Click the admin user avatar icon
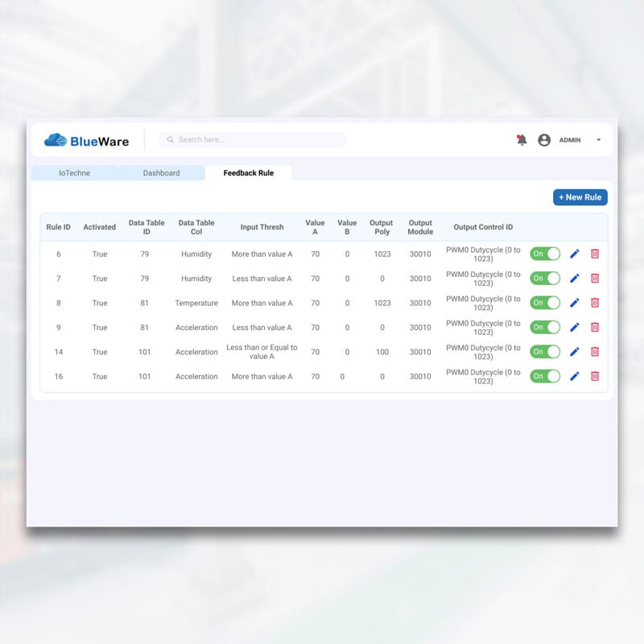Image resolution: width=644 pixels, height=644 pixels. click(x=544, y=140)
